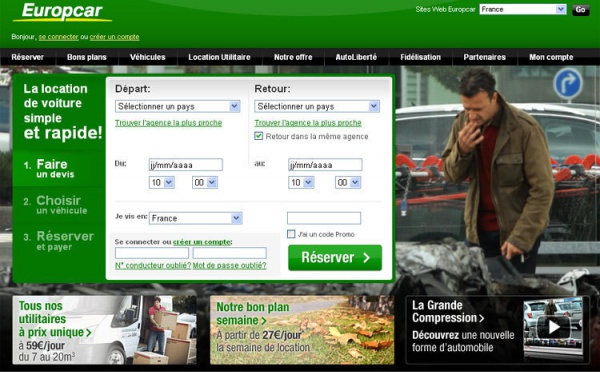Click N° conducteur oublié link
The width and height of the screenshot is (600, 372).
153,265
